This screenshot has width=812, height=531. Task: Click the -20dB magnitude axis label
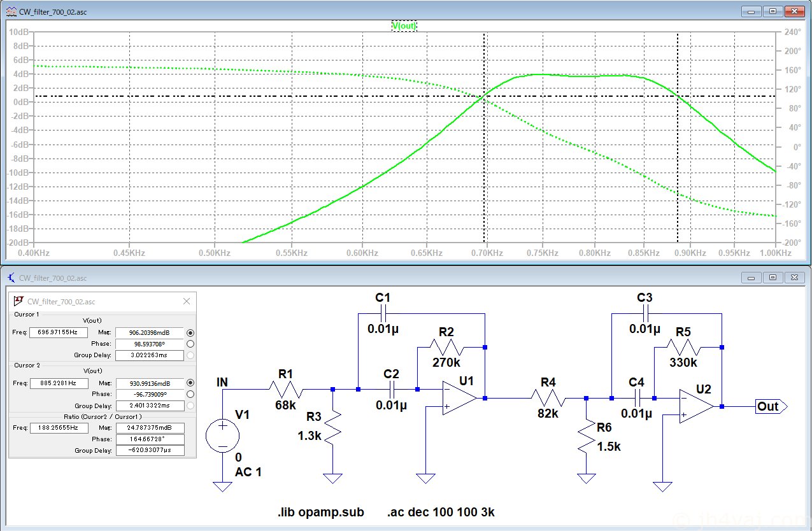pyautogui.click(x=18, y=243)
